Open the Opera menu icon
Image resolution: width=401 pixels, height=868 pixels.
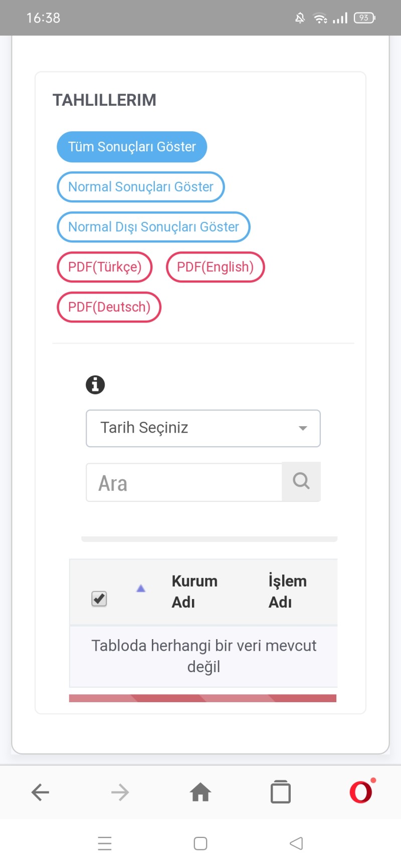click(x=361, y=791)
